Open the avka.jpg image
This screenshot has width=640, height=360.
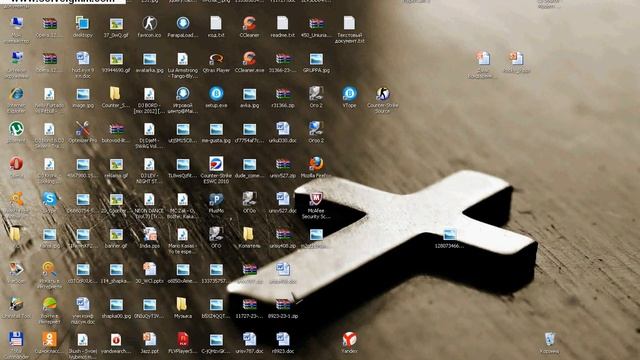click(249, 94)
